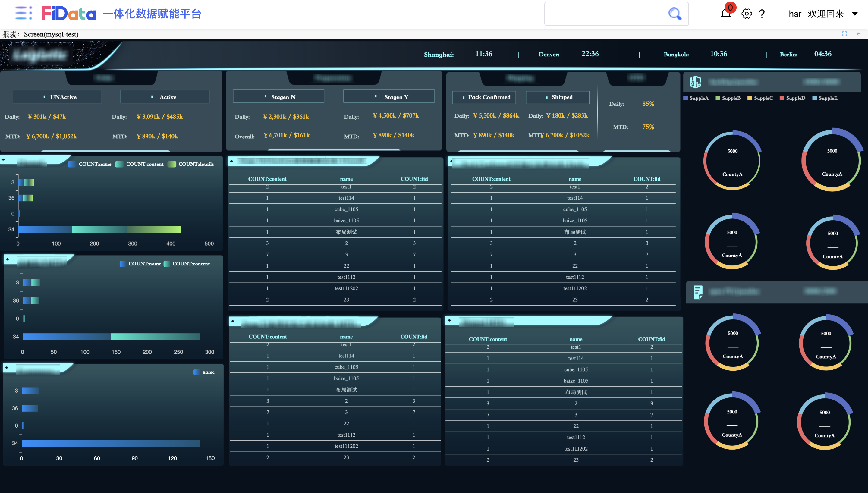Viewport: 868px width, 493px height.
Task: Select the UNActive tab
Action: click(57, 97)
